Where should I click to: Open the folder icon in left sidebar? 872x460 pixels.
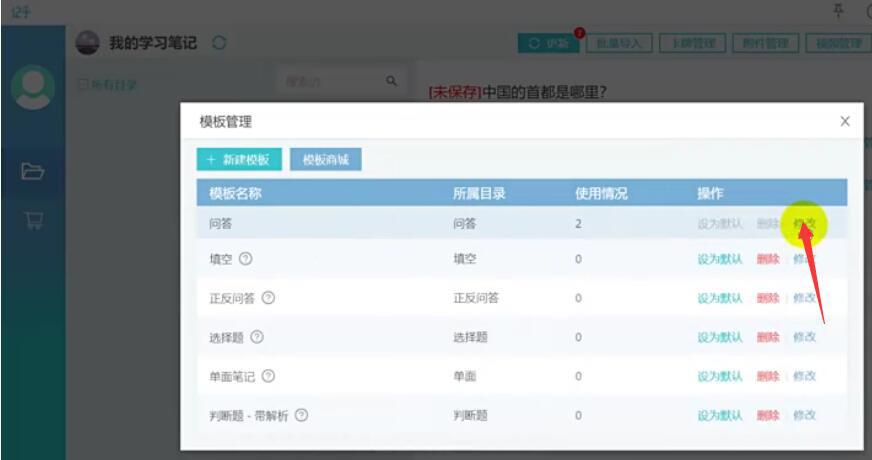33,171
